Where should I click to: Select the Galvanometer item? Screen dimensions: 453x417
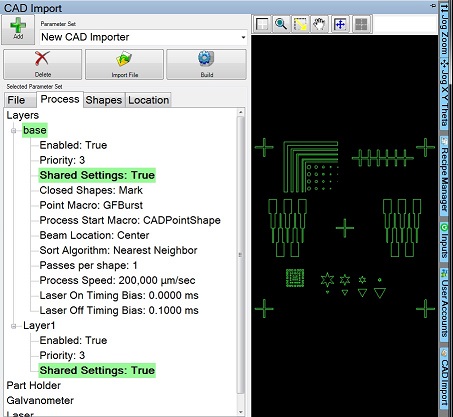[x=40, y=400]
